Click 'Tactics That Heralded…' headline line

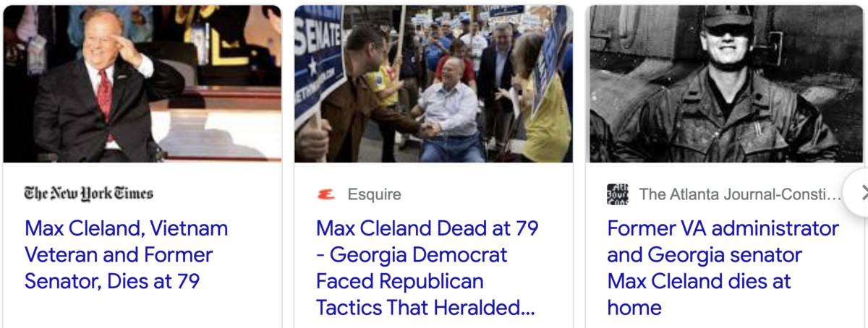pos(425,307)
